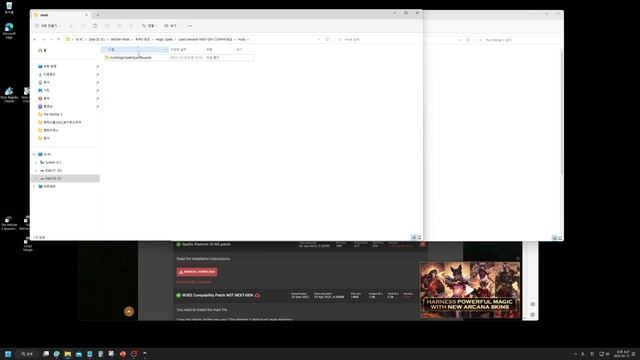The width and height of the screenshot is (640, 360).
Task: Click the Cut scissors icon in Explorer toolbar
Action: pyautogui.click(x=71, y=26)
